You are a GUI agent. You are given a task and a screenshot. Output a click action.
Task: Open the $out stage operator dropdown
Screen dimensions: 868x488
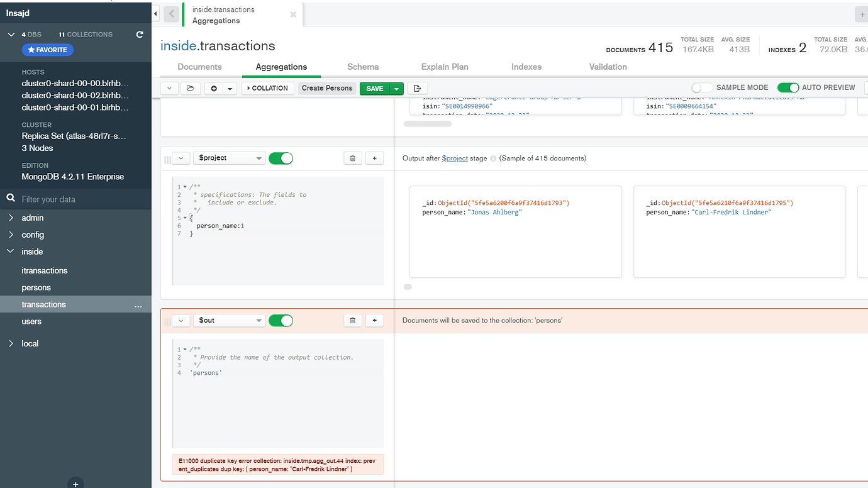click(x=229, y=321)
